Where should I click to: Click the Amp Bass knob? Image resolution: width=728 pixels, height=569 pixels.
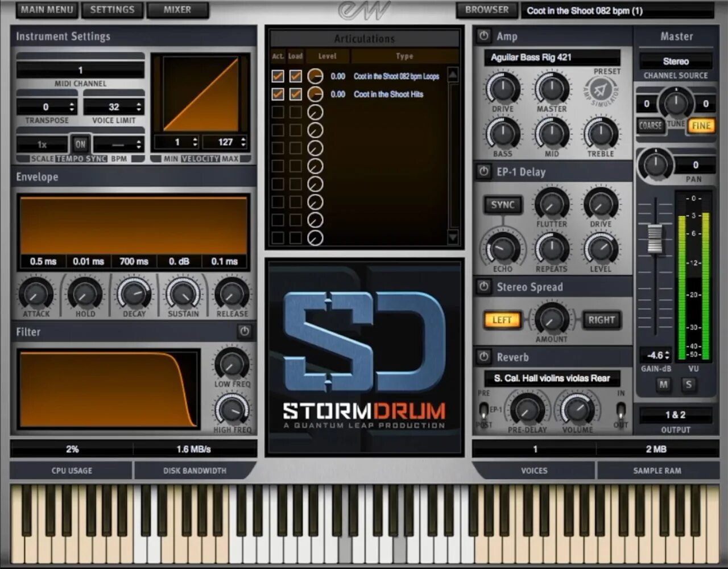pyautogui.click(x=502, y=134)
